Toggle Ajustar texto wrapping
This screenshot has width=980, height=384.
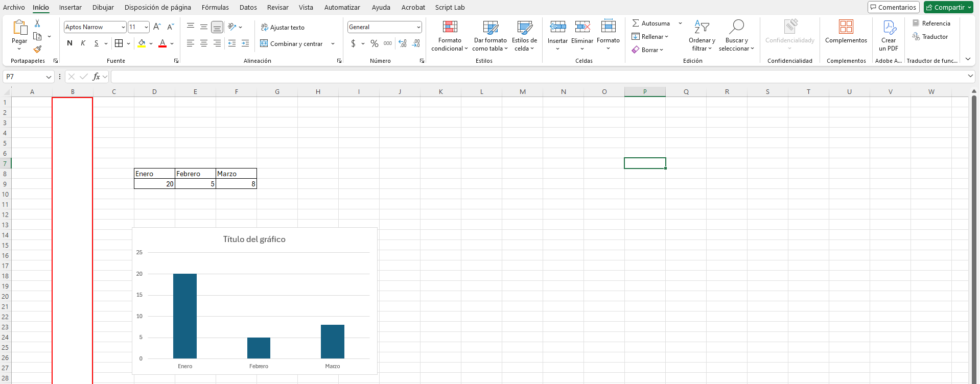(283, 28)
